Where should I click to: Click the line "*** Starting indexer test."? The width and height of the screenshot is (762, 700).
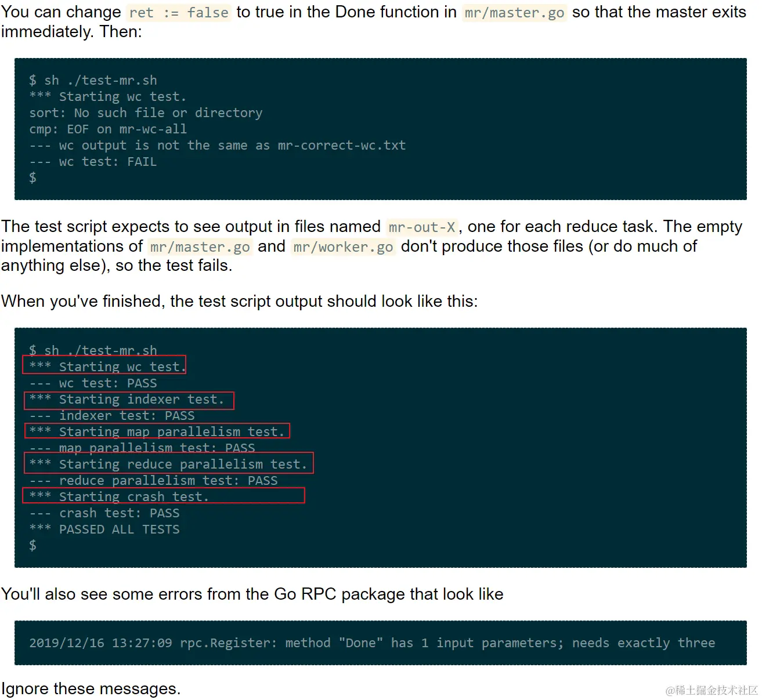[x=127, y=400]
